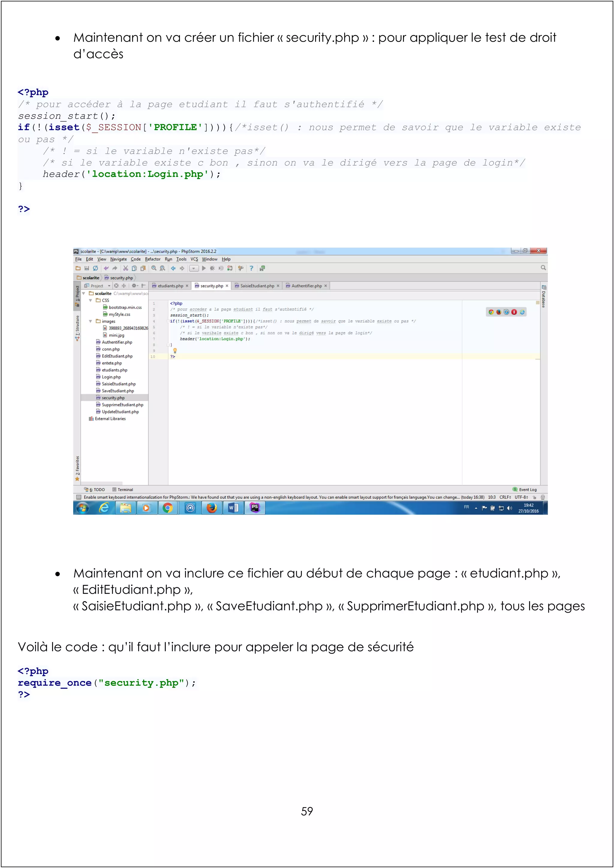614x868 pixels.
Task: Click the Navigate Back blue arrow
Action: tap(173, 268)
